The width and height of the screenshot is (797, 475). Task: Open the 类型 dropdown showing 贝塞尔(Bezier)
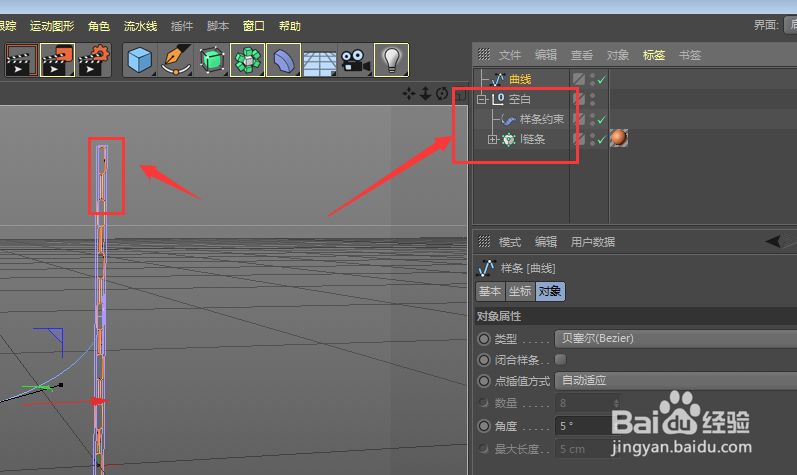pos(676,338)
